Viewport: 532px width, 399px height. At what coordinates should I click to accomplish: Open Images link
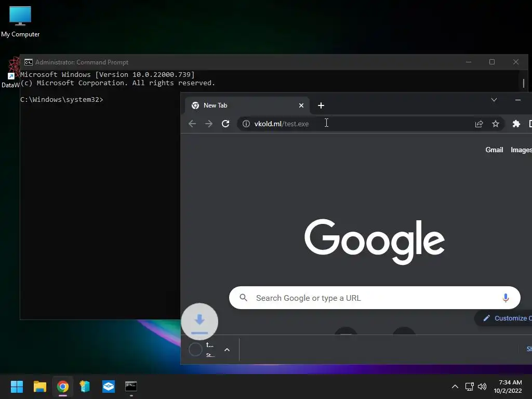coord(521,150)
